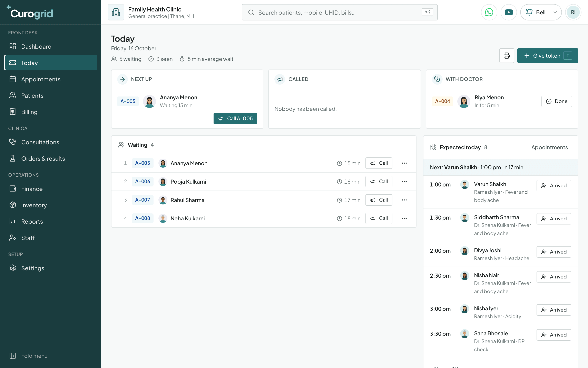The width and height of the screenshot is (588, 368).
Task: Open the Appointments link in Expected today
Action: 549,147
